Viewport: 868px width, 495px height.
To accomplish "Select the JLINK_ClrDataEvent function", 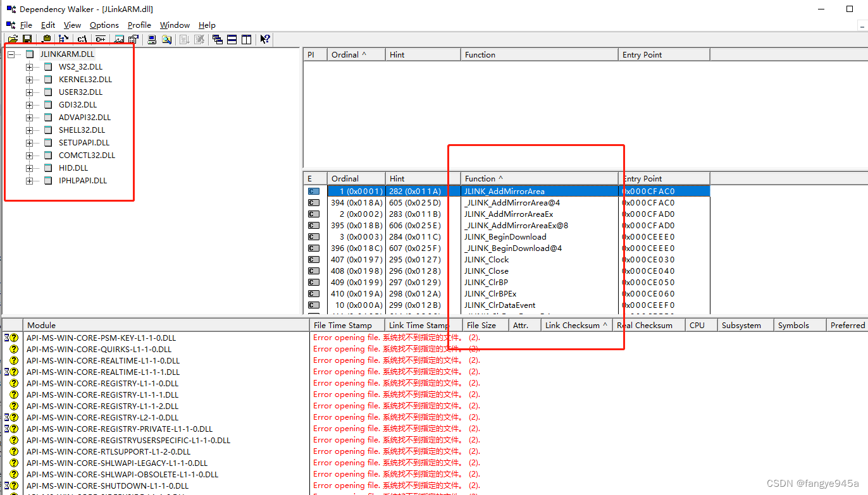I will coord(500,305).
